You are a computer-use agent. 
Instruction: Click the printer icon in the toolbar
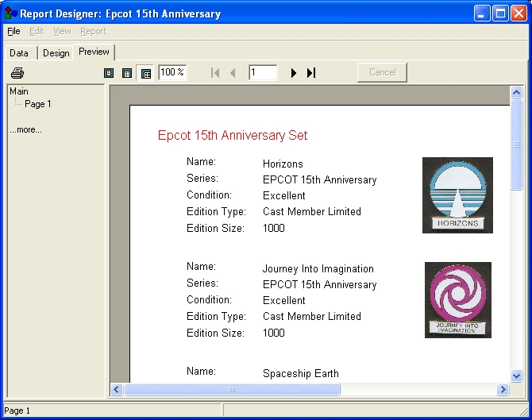[x=17, y=73]
